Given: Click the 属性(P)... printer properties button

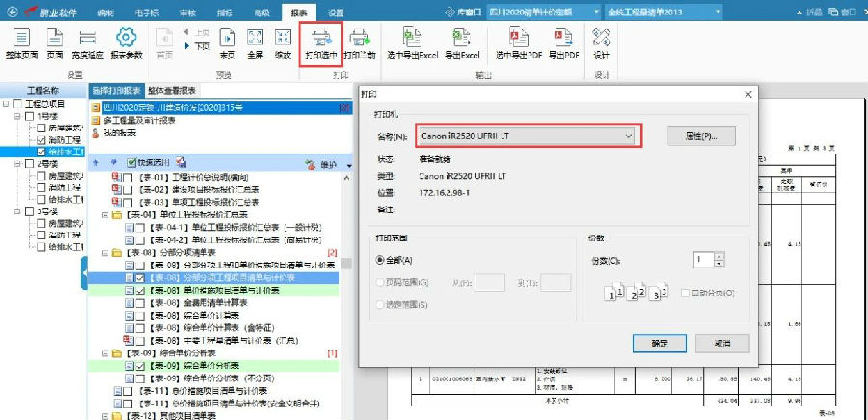Looking at the screenshot, I should click(701, 136).
